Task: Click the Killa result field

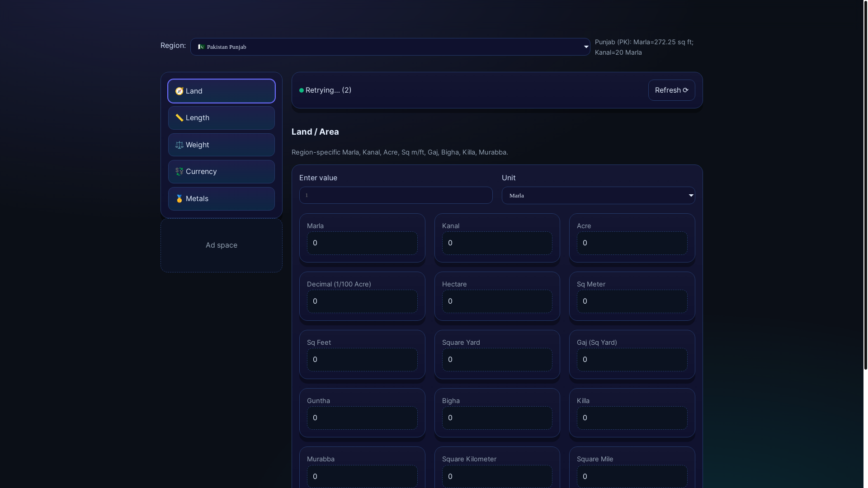Action: [632, 418]
